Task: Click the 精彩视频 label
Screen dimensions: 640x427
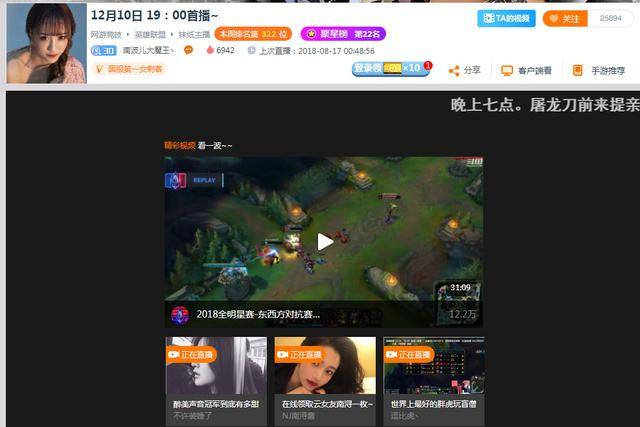Action: pyautogui.click(x=180, y=145)
